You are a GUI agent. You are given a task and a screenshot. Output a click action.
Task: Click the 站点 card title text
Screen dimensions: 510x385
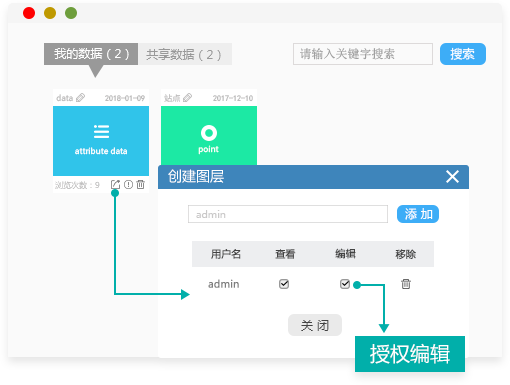click(x=172, y=98)
